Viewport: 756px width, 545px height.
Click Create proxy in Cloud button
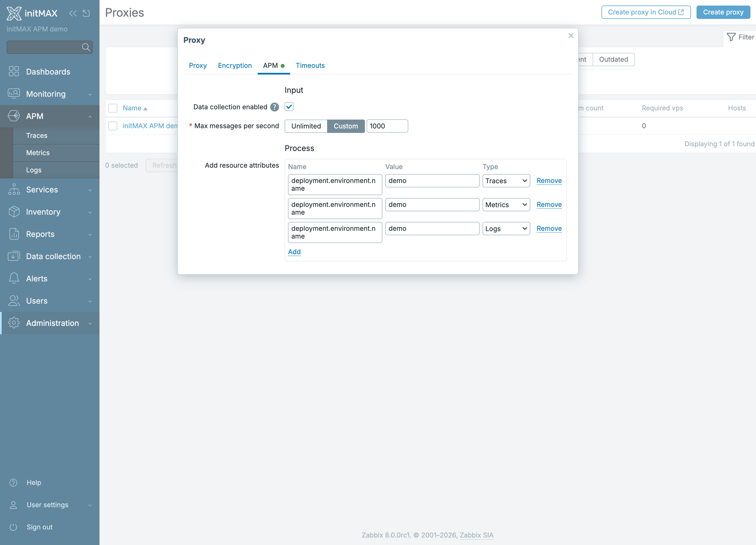tap(646, 12)
